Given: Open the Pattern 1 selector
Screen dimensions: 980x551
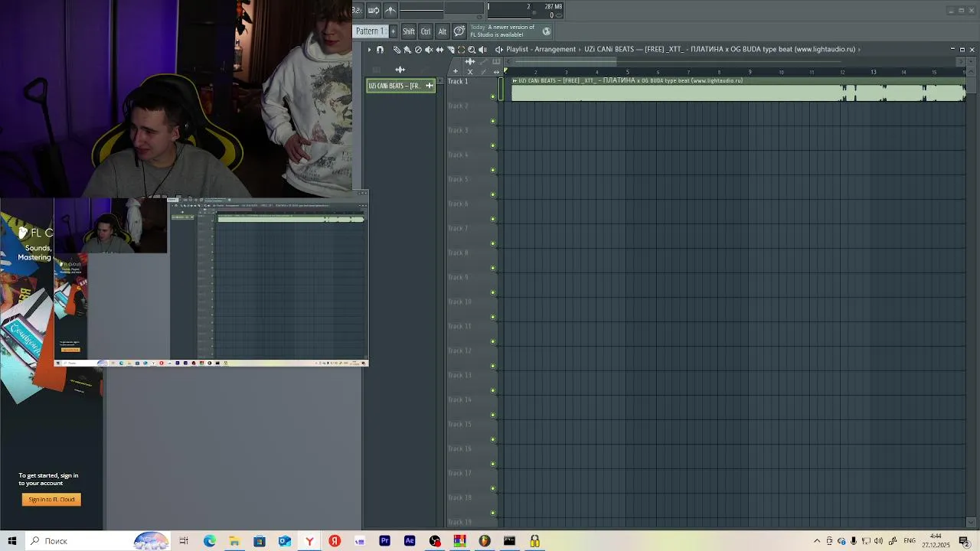Looking at the screenshot, I should click(x=371, y=31).
